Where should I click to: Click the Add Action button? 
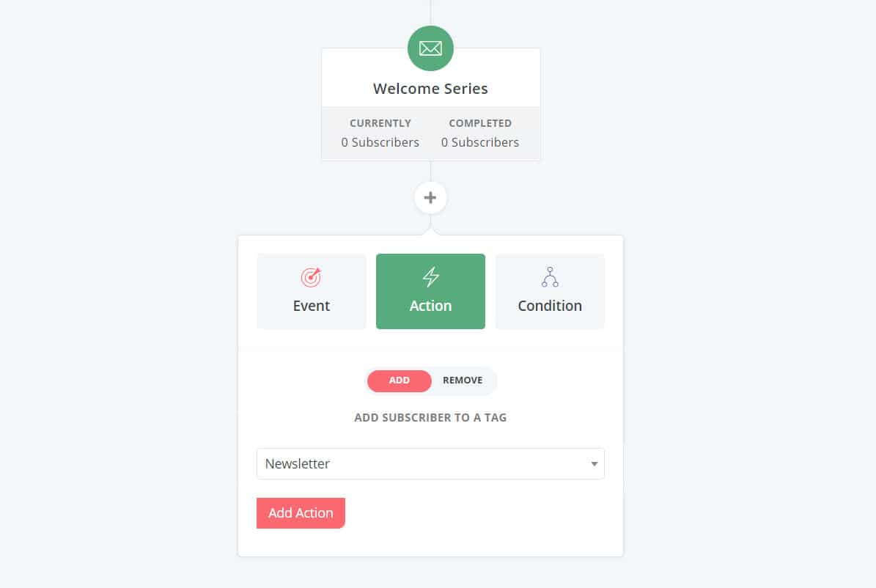(301, 513)
